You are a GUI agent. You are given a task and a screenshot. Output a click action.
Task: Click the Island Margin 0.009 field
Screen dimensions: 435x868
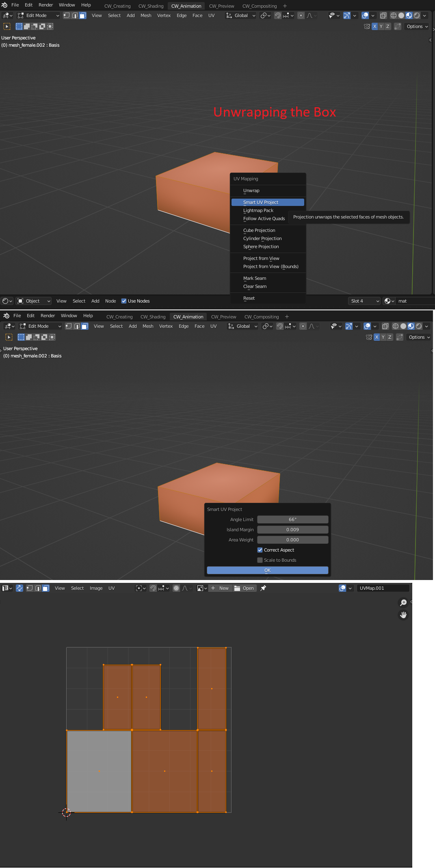(x=292, y=530)
